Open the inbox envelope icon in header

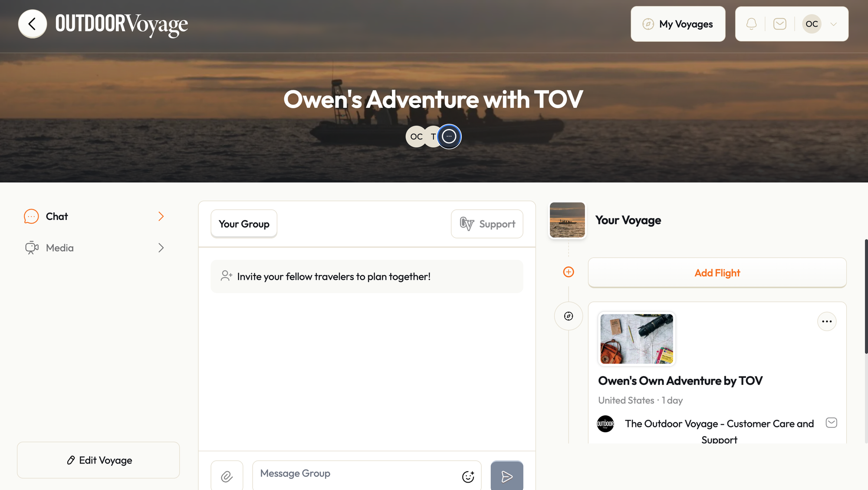780,24
